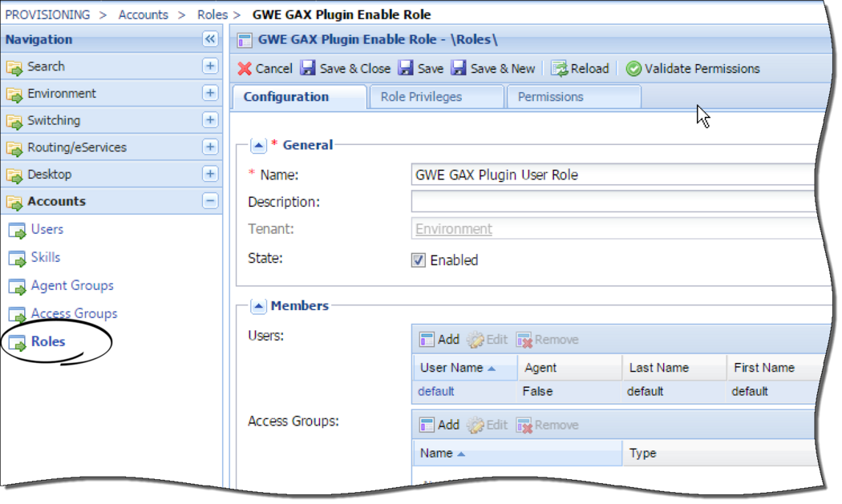Switch to the Role Privileges tab
Image resolution: width=842 pixels, height=504 pixels.
[x=436, y=97]
